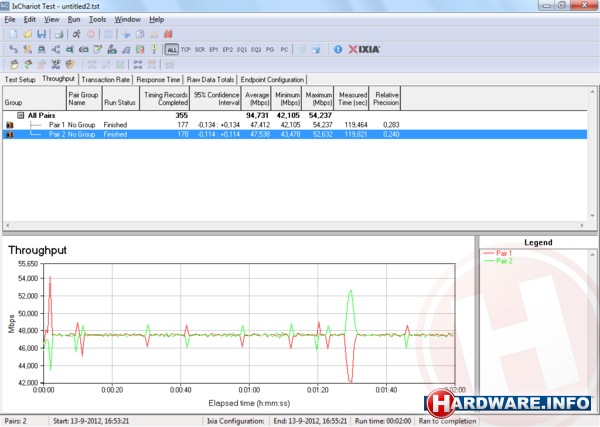Toggle the PC filter button
This screenshot has width=600, height=427.
[284, 49]
